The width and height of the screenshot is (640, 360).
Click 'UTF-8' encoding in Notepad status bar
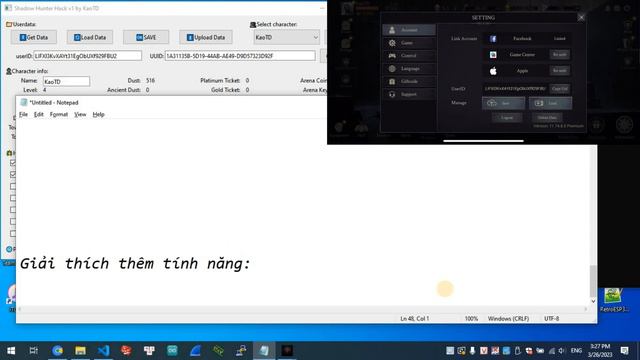(x=551, y=318)
